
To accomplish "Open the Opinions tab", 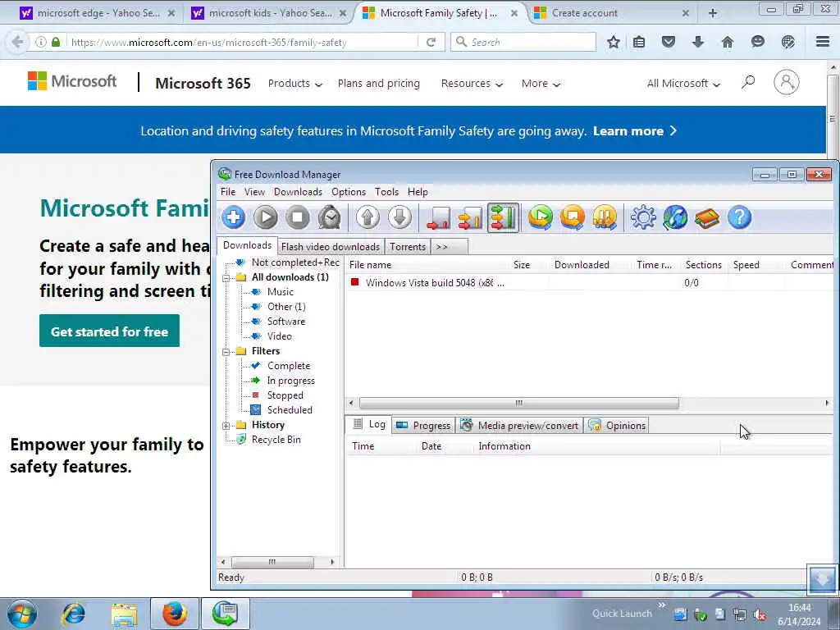I will [x=617, y=426].
